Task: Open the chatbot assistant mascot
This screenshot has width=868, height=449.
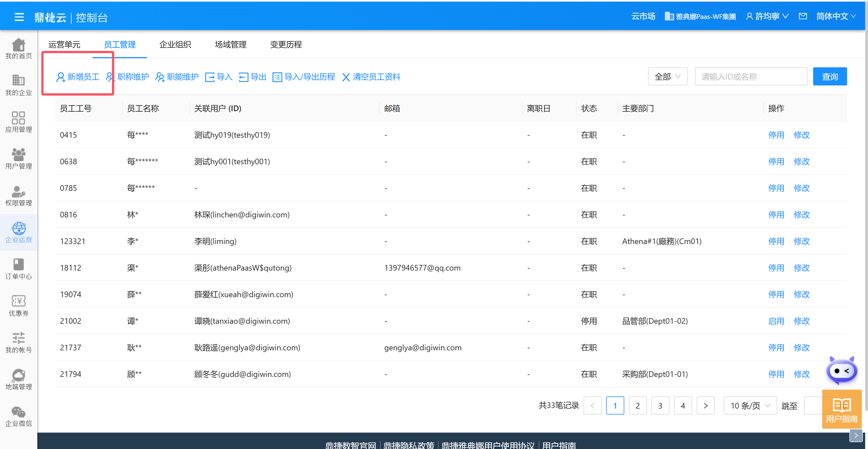Action: (x=841, y=371)
